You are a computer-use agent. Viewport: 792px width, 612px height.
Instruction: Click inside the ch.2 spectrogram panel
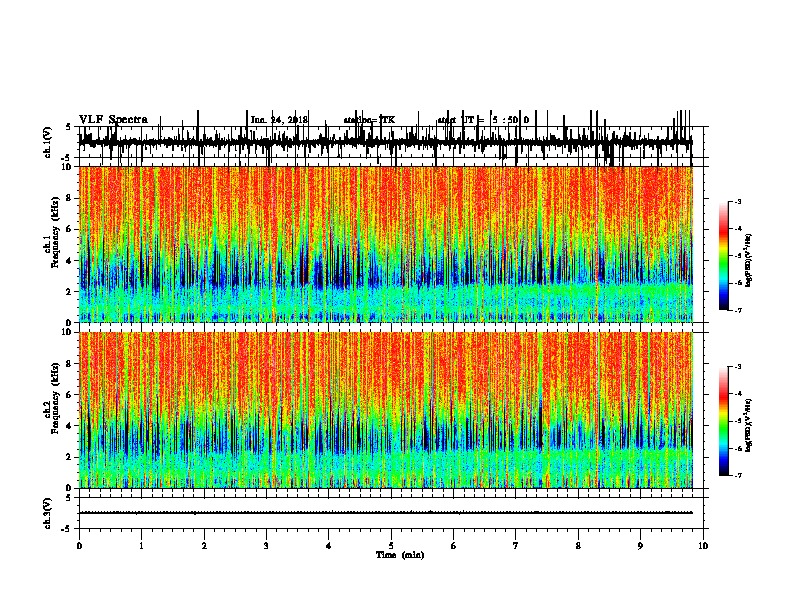[385, 410]
